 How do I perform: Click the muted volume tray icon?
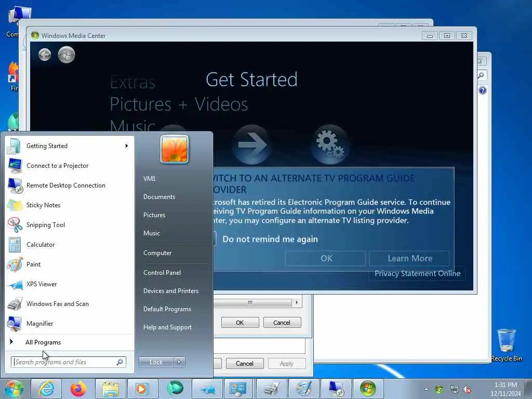(468, 389)
